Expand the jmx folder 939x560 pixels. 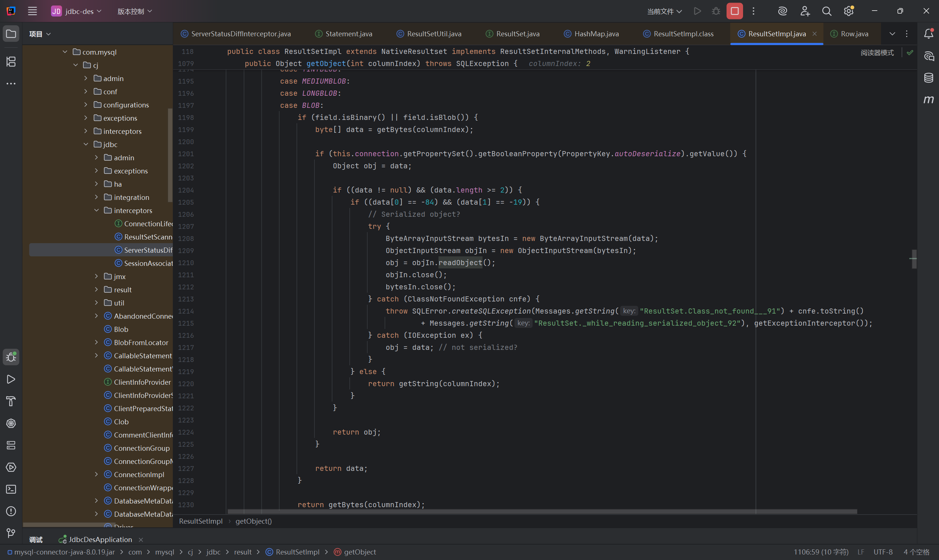coord(97,277)
